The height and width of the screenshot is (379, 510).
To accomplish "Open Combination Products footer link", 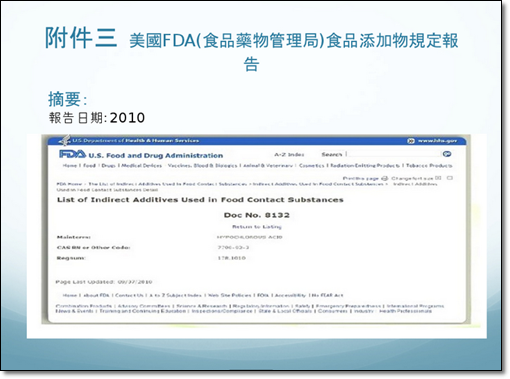I will [84, 306].
